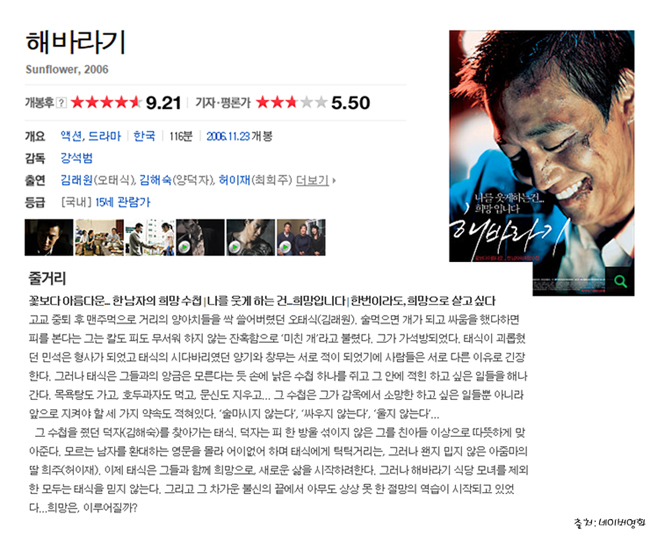The height and width of the screenshot is (536, 650).
Task: Open actor 김래원's profile link
Action: coord(77,180)
